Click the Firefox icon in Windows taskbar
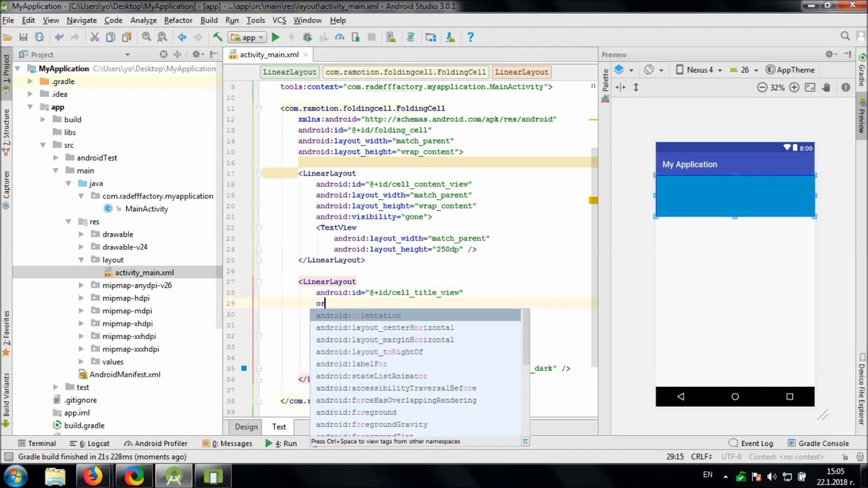 (x=93, y=476)
